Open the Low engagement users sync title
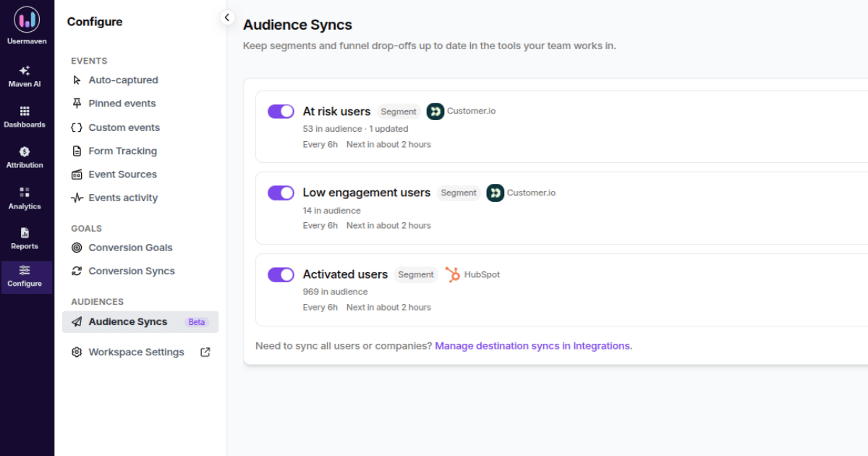868x456 pixels. [367, 193]
